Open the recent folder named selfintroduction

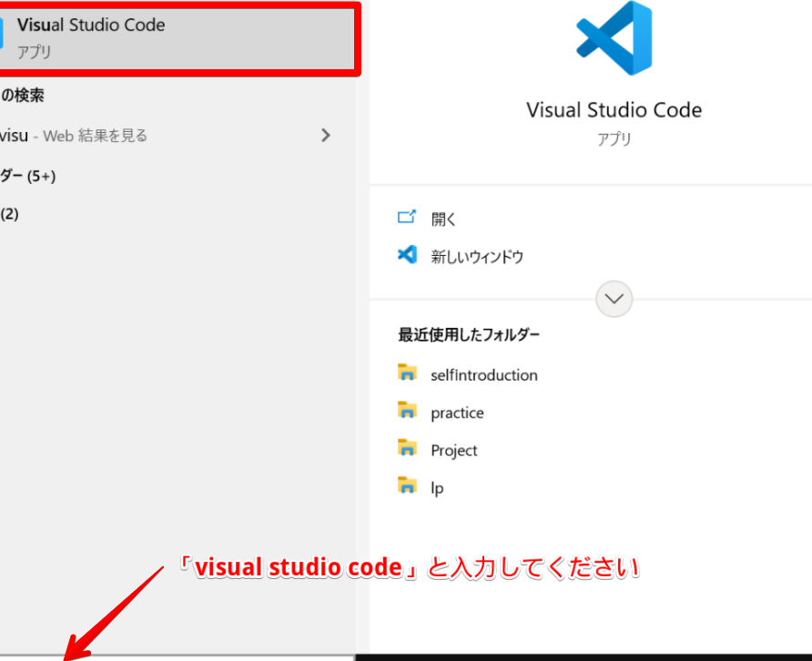click(x=483, y=375)
